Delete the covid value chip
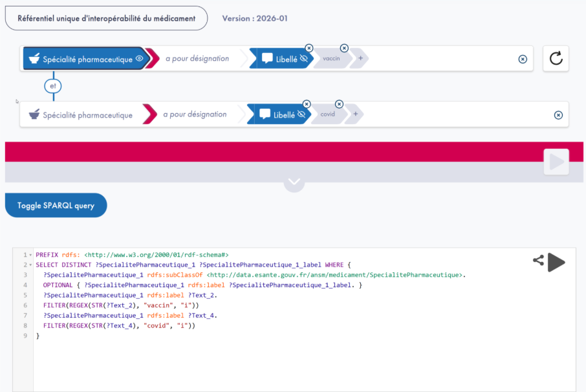Image resolution: width=586 pixels, height=392 pixels. click(x=339, y=104)
